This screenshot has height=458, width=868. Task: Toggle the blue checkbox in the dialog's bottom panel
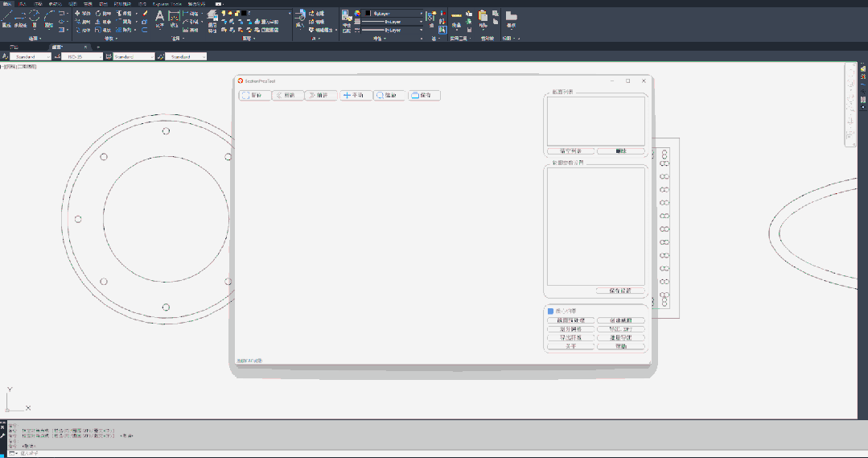click(x=550, y=312)
